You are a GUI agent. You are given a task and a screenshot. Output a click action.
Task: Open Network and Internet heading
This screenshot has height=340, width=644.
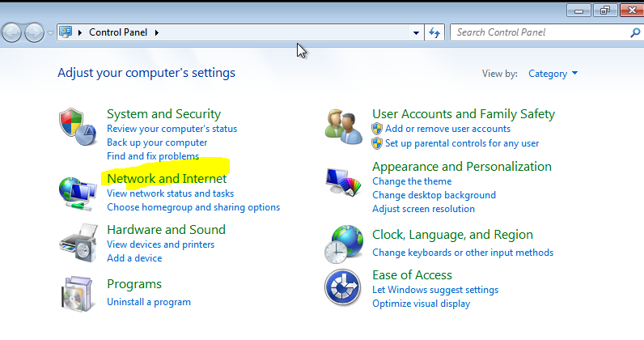click(167, 178)
